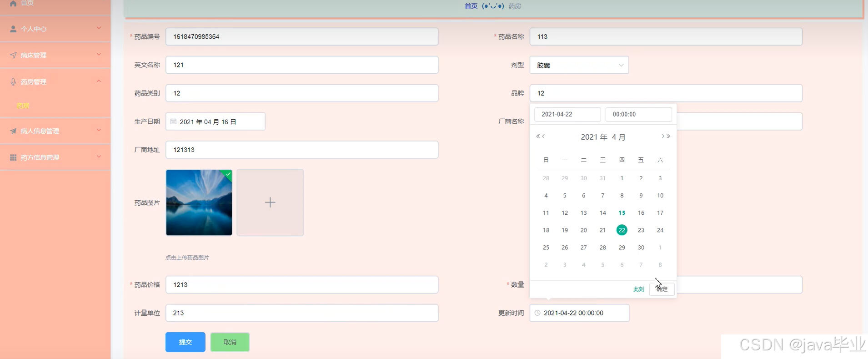Expand the 药方信息管理 menu chevron
This screenshot has width=868, height=359.
(99, 157)
